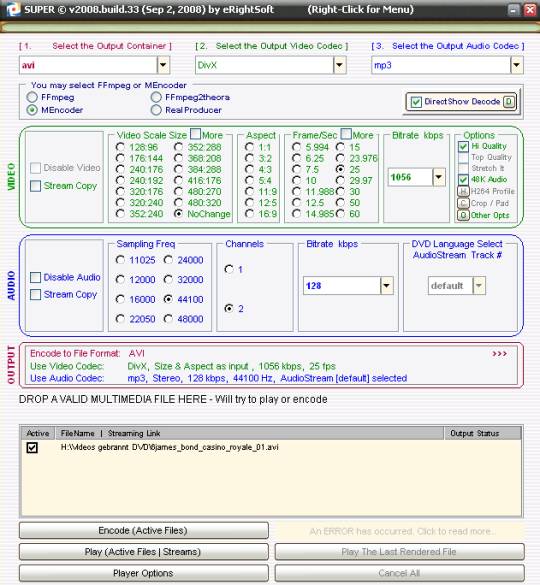
Task: Click the 1056 video bitrate field
Action: pos(410,177)
